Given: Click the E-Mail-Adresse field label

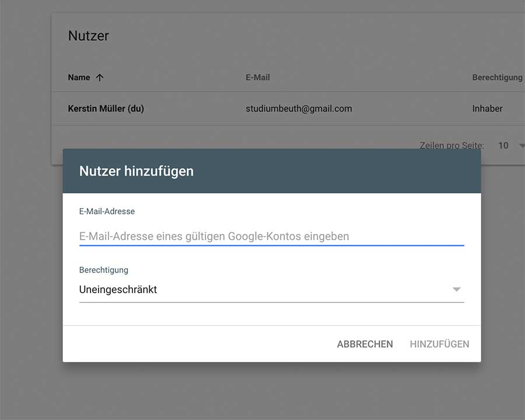Looking at the screenshot, I should (107, 211).
